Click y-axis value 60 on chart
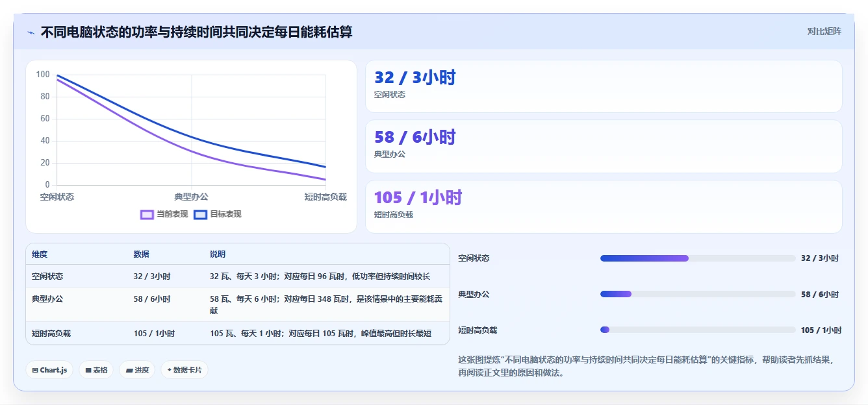Image resolution: width=868 pixels, height=405 pixels. pos(45,119)
